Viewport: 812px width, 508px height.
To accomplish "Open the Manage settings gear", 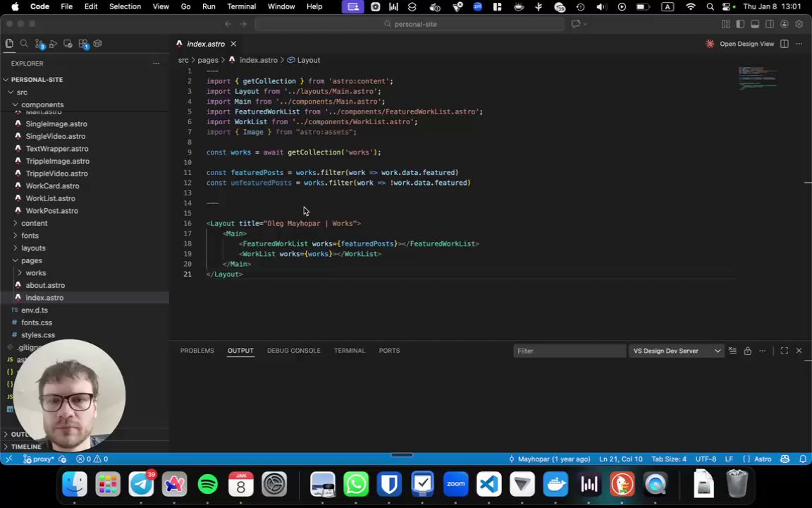I will coord(799,24).
